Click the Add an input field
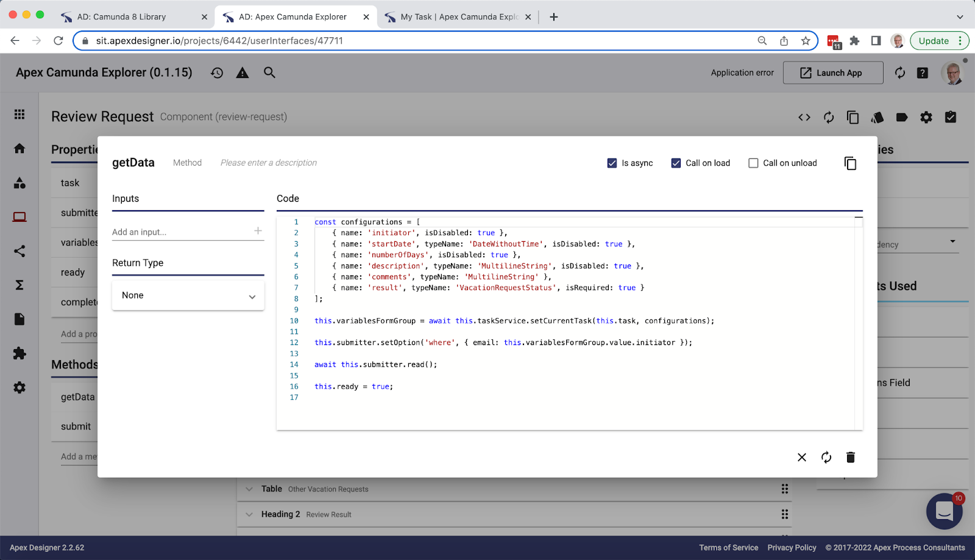Image resolution: width=975 pixels, height=560 pixels. pos(182,232)
